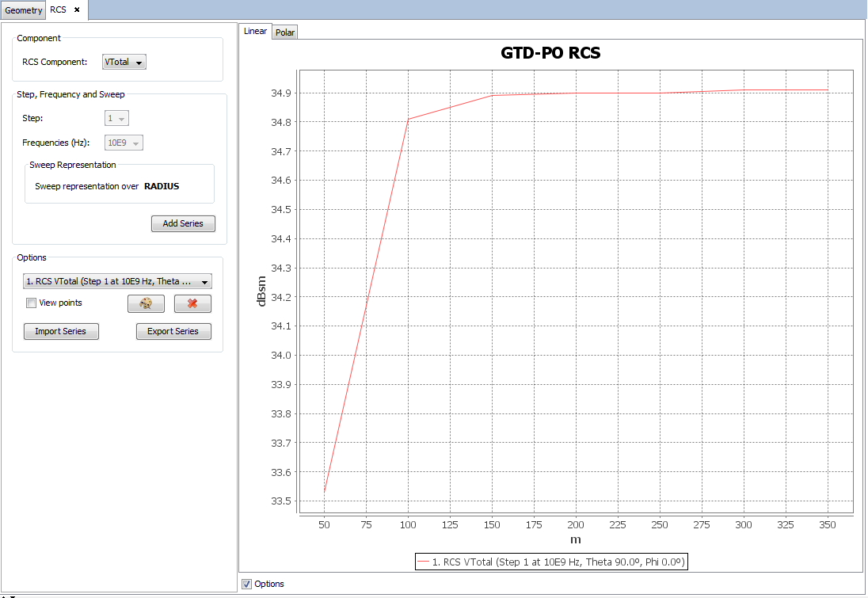Screen dimensions: 868x598
Task: Click the red line color sample in legend
Action: (x=424, y=562)
